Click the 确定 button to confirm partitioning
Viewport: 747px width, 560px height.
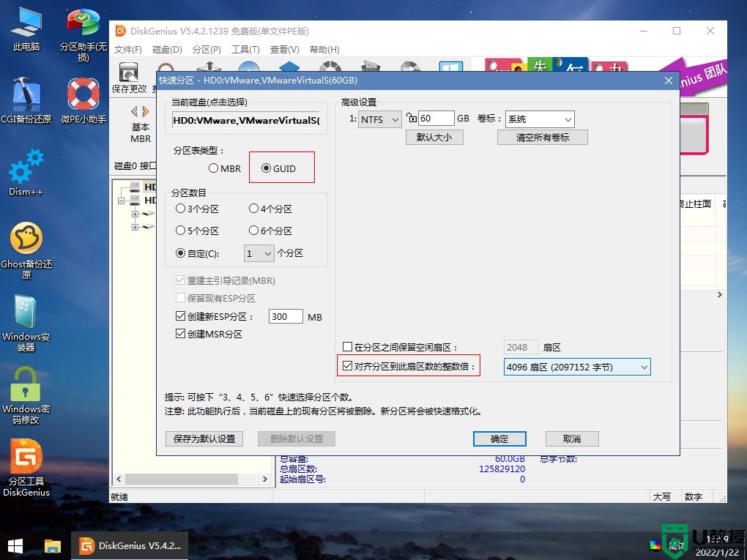(499, 438)
